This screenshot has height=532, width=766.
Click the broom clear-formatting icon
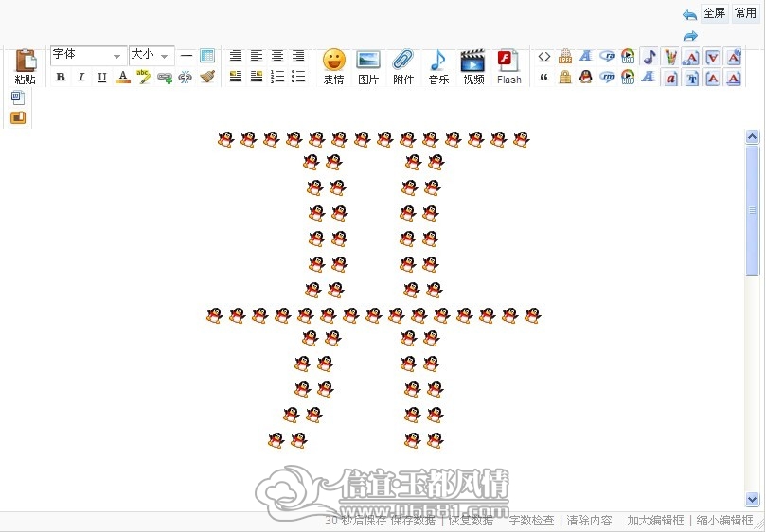(x=207, y=77)
